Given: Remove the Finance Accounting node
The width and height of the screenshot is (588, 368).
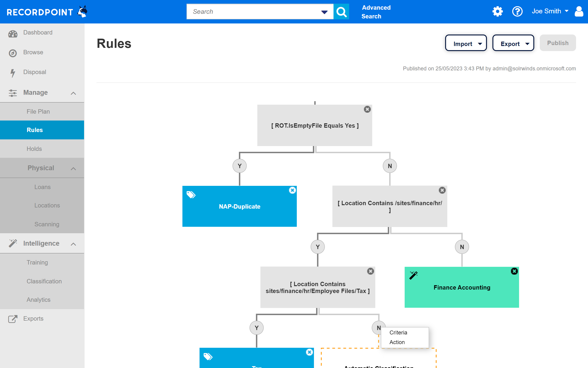Looking at the screenshot, I should 514,271.
